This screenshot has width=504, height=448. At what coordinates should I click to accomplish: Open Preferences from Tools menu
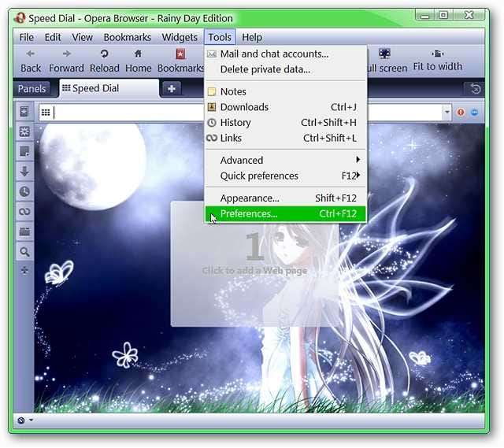click(x=285, y=213)
